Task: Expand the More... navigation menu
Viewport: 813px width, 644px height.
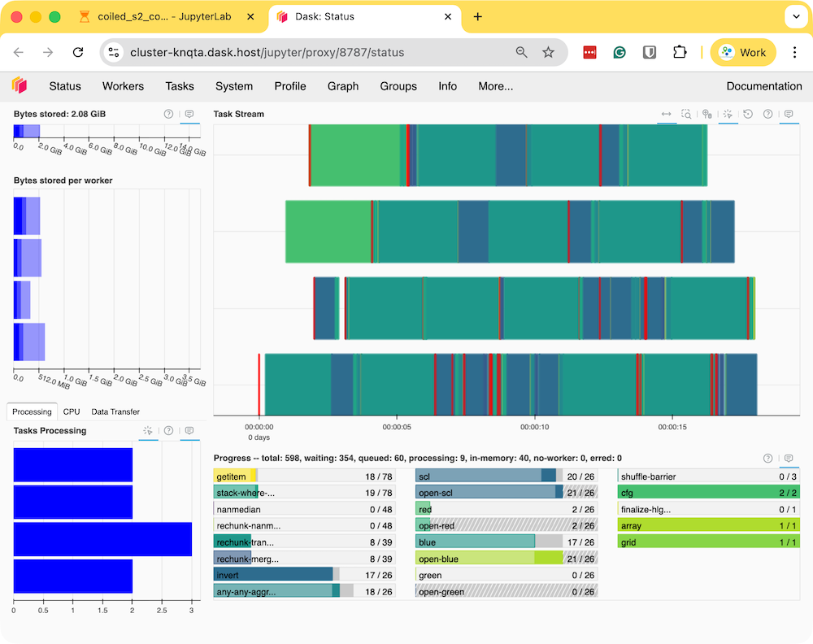Action: click(x=495, y=86)
